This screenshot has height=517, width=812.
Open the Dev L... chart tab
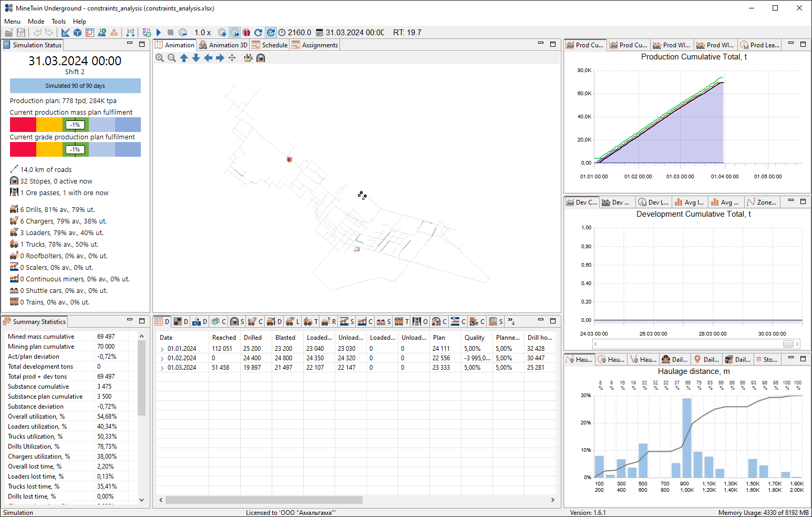point(653,202)
